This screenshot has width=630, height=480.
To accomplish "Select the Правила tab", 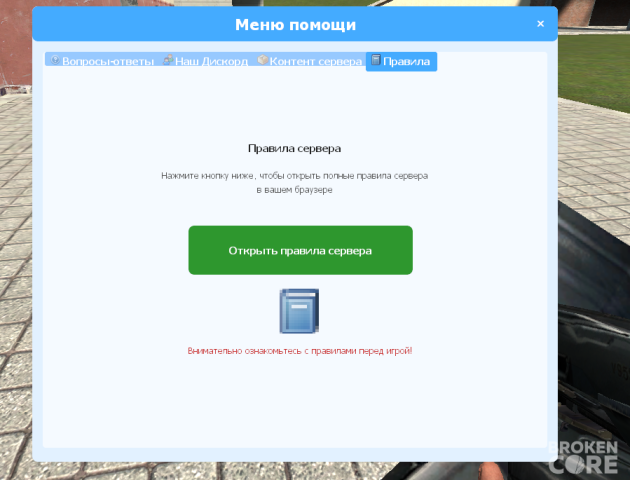I will [x=401, y=61].
